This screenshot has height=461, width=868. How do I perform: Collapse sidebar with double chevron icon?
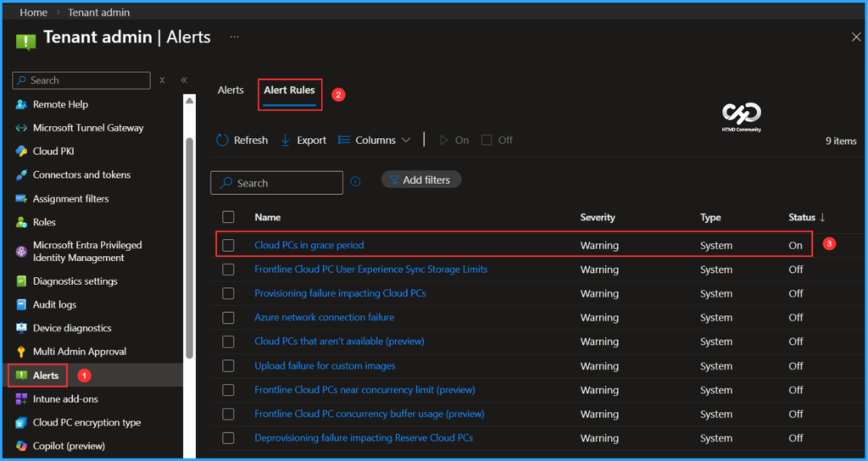[184, 81]
